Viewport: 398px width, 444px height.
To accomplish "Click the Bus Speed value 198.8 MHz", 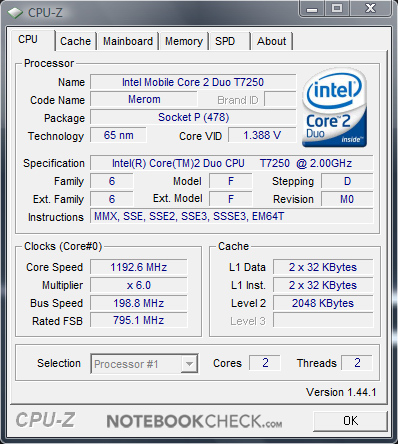I will coord(139,303).
